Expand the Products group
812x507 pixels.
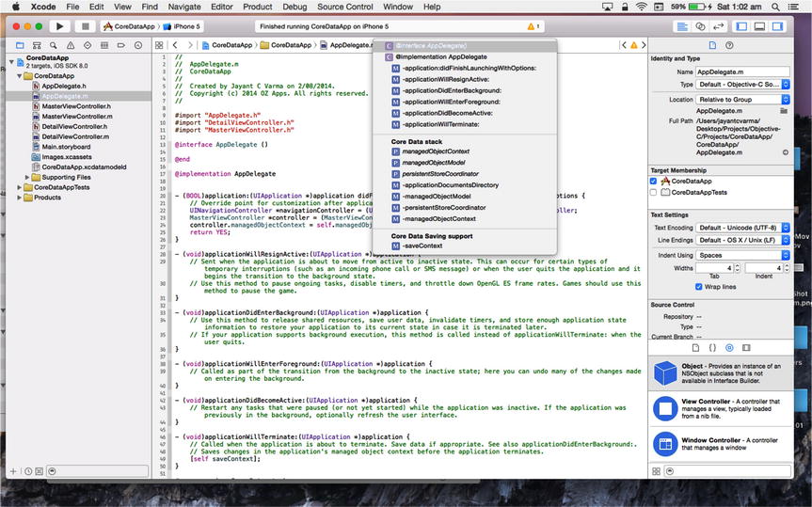(x=19, y=198)
